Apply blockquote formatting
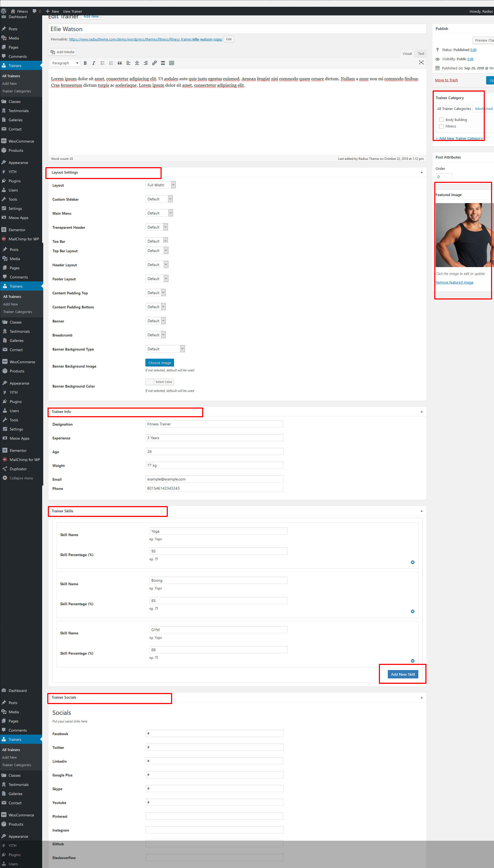The width and height of the screenshot is (494, 868). point(120,63)
